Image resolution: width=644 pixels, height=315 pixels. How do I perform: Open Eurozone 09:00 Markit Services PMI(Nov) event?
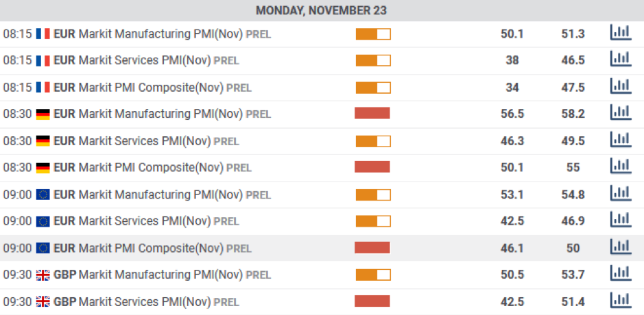click(x=146, y=221)
